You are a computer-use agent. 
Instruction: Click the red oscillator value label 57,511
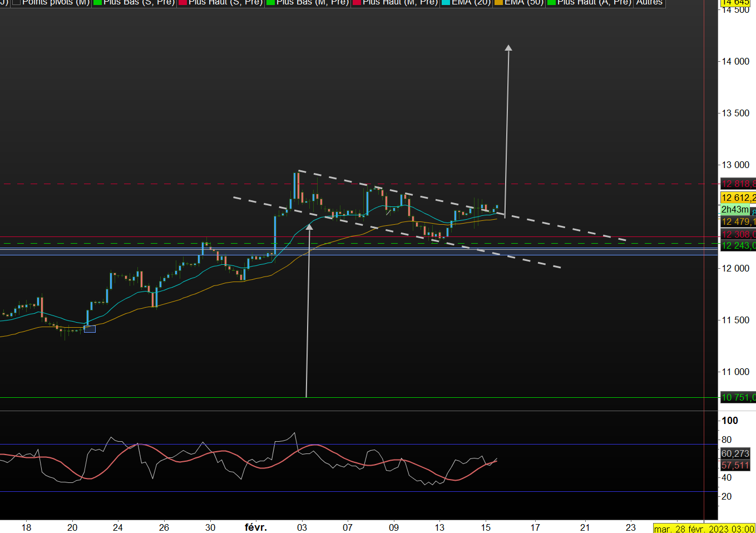click(735, 465)
